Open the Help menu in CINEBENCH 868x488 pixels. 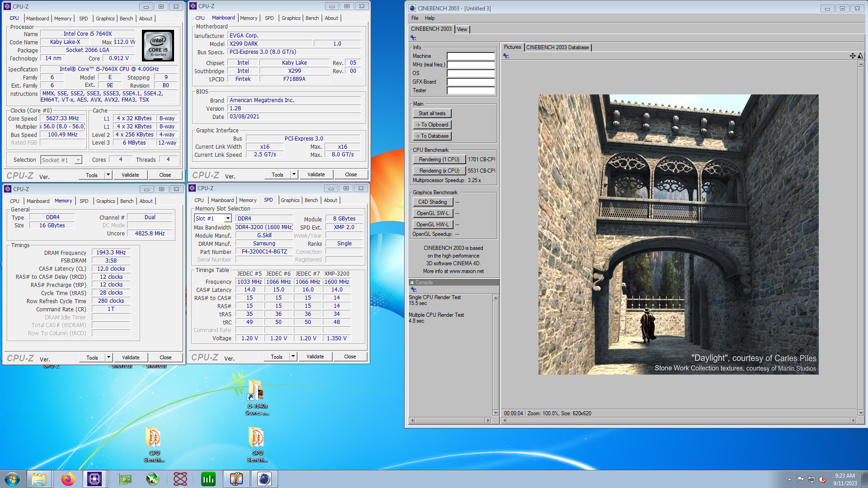pos(429,18)
